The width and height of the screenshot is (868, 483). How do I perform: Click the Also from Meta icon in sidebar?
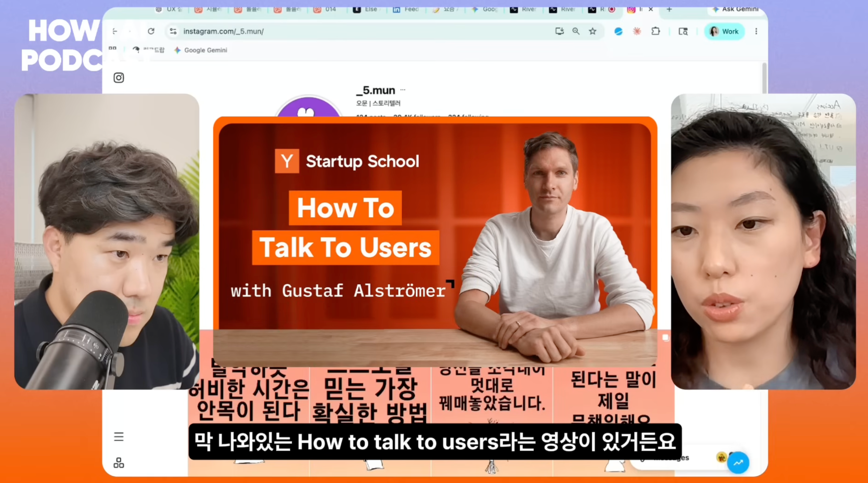tap(119, 463)
